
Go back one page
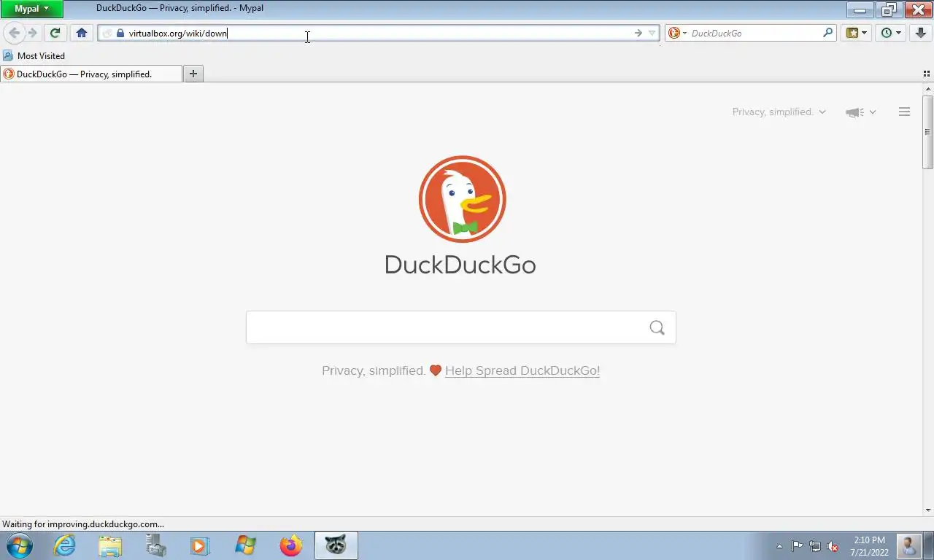point(14,33)
